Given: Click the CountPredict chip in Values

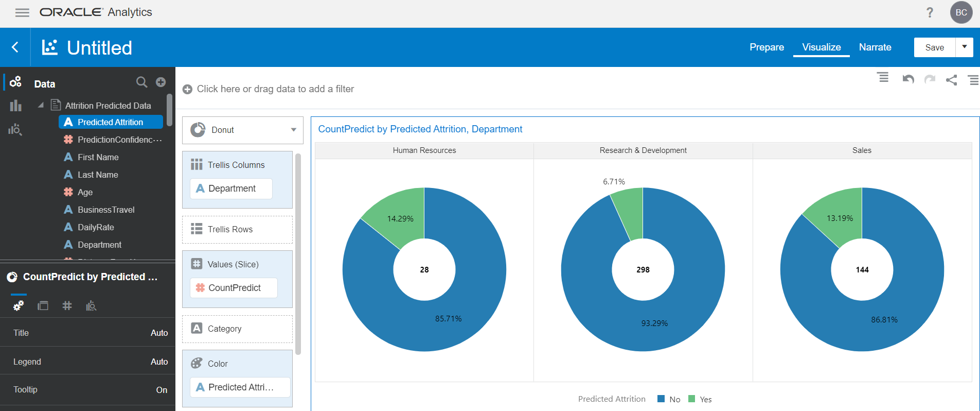Looking at the screenshot, I should coord(234,288).
